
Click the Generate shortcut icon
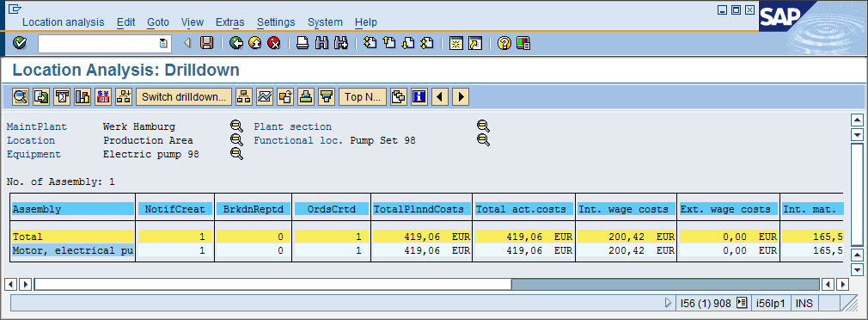tap(475, 43)
